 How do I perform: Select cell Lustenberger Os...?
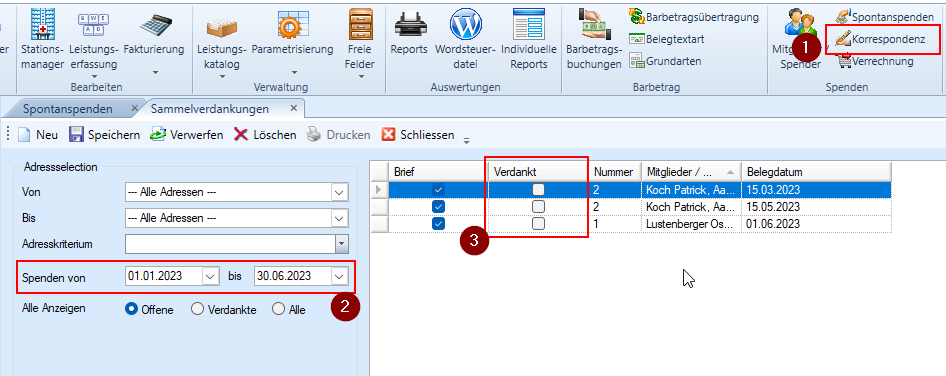[691, 223]
